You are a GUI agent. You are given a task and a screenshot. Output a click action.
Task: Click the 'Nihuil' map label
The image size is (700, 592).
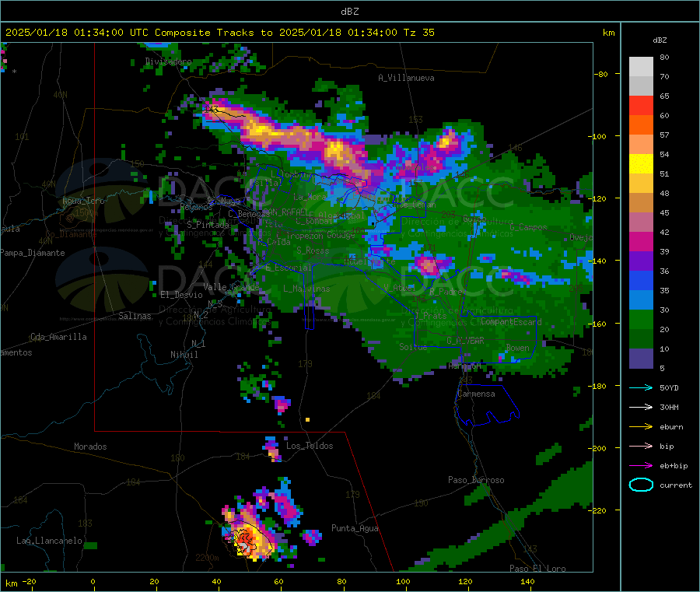point(184,355)
